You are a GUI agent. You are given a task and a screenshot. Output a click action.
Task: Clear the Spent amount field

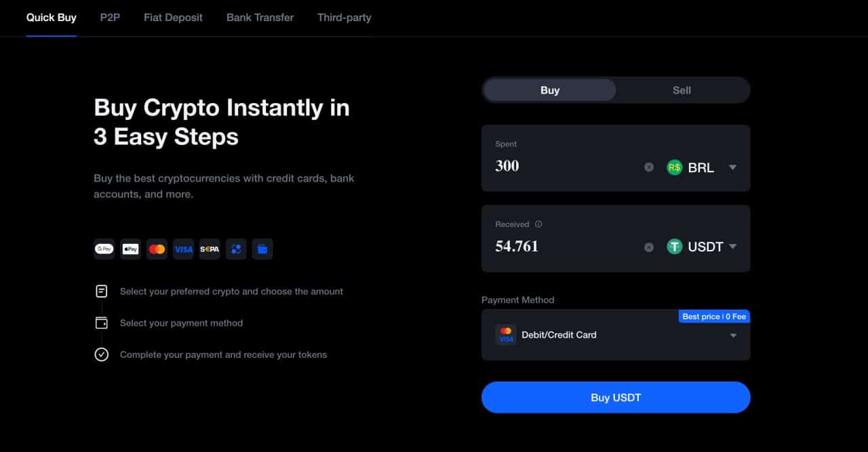(x=649, y=167)
